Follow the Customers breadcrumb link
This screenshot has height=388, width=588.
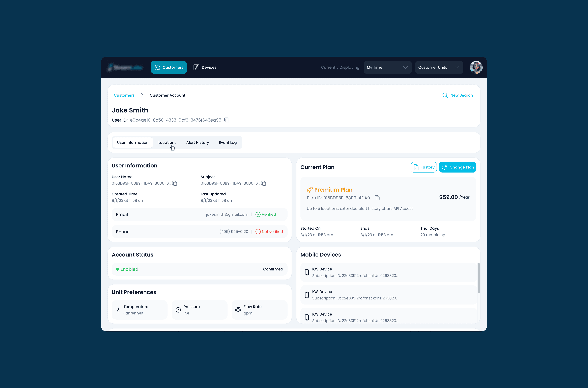(x=124, y=95)
